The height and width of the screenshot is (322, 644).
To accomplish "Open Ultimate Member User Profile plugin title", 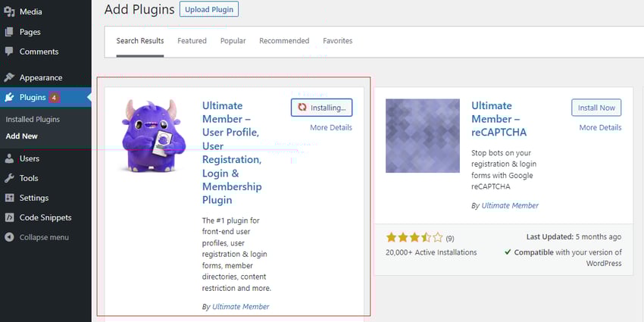I will point(232,153).
